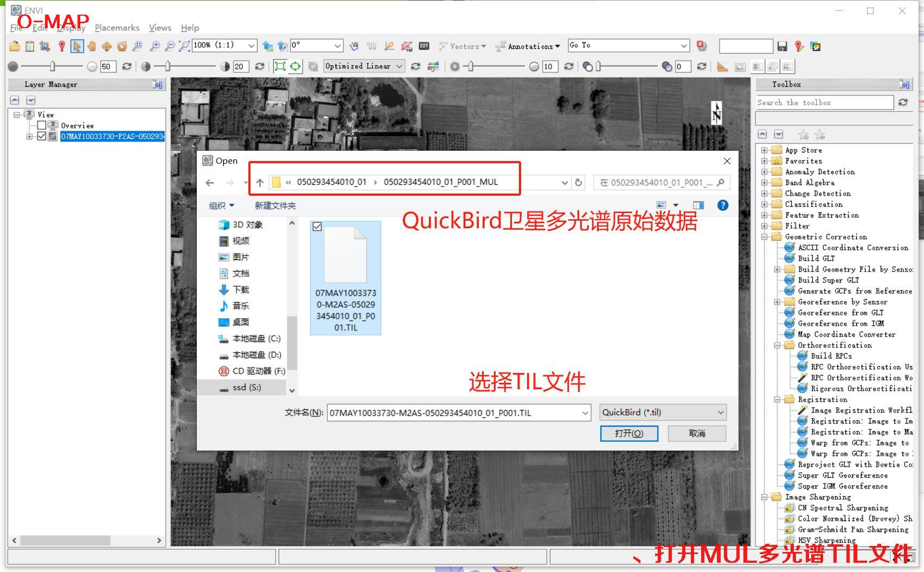Click the help question mark icon

point(722,205)
